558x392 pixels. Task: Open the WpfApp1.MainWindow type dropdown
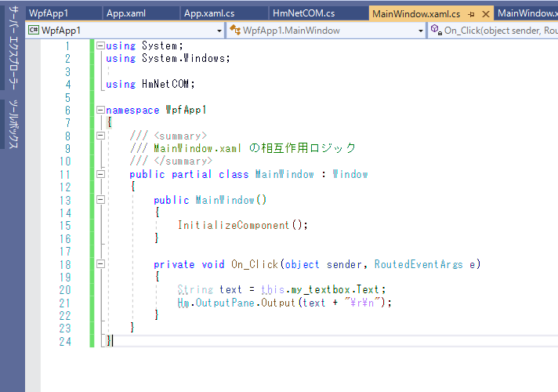pos(420,31)
